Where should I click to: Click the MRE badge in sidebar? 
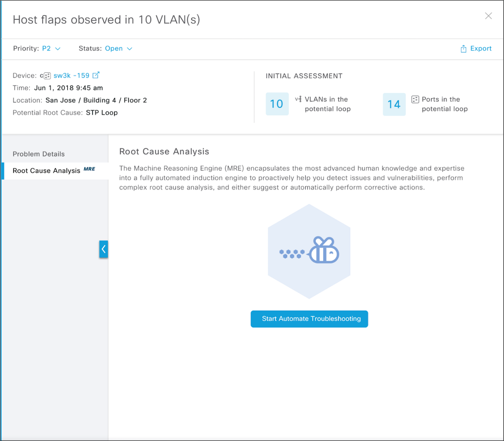(x=89, y=169)
